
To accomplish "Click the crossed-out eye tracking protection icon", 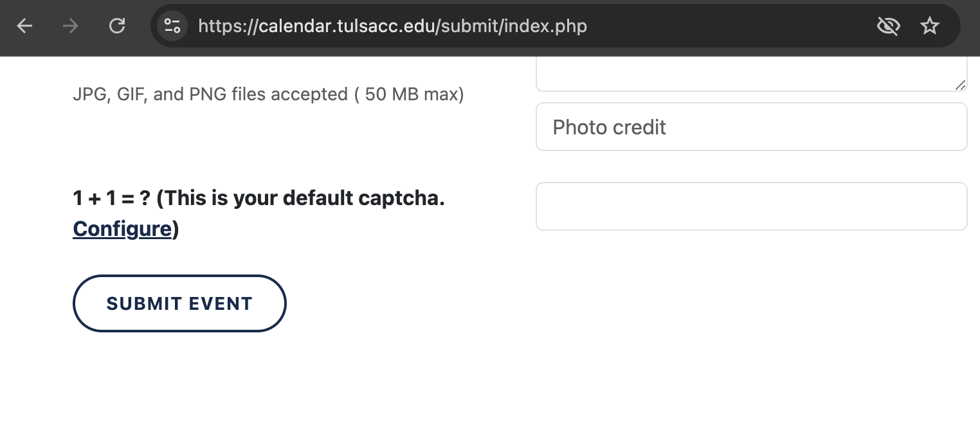I will (888, 26).
